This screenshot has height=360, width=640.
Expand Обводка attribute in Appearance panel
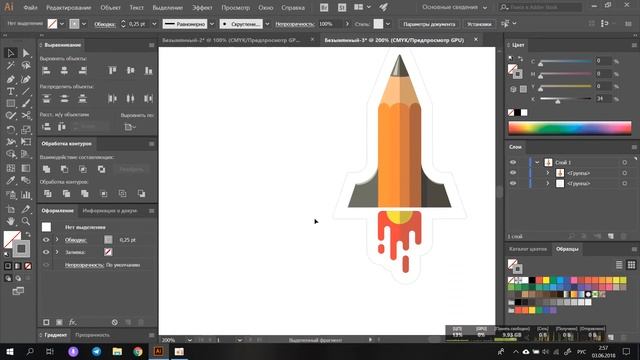pyautogui.click(x=57, y=240)
